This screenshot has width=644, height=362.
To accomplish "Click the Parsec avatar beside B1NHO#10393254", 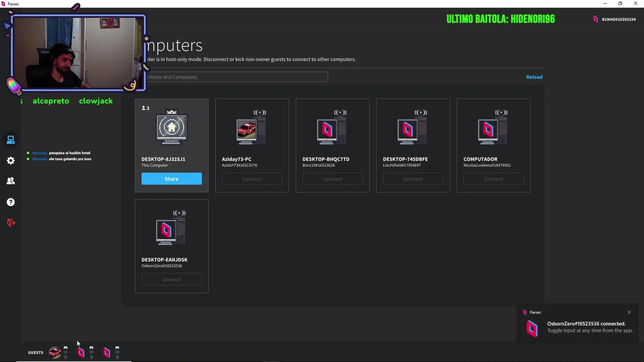I will [595, 19].
